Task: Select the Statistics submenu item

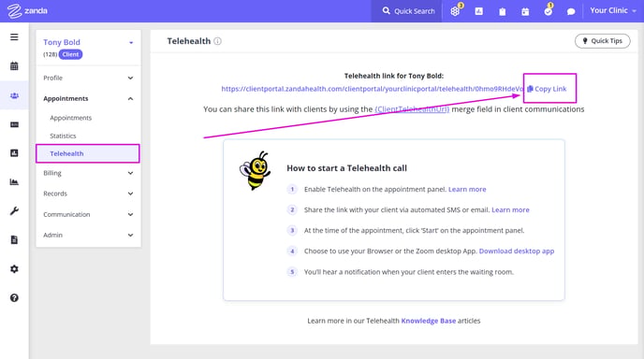Action: pyautogui.click(x=63, y=136)
